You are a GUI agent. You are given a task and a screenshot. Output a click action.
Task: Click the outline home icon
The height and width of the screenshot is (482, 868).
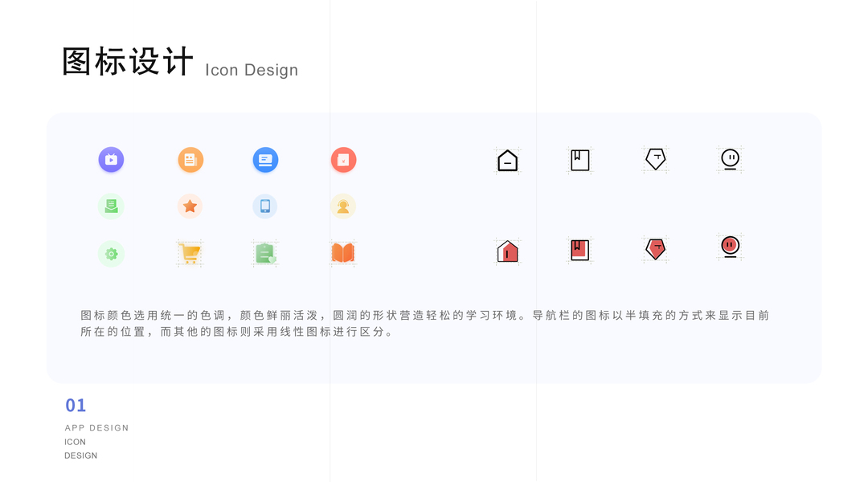tap(508, 161)
